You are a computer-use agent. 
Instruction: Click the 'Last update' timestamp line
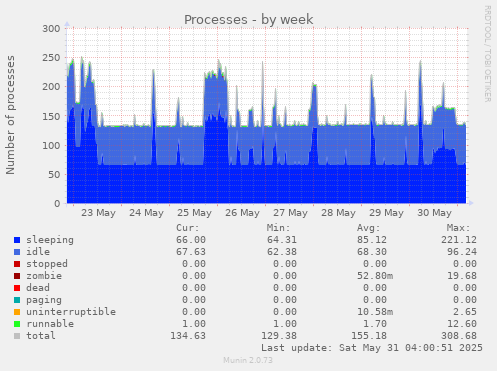tap(372, 348)
